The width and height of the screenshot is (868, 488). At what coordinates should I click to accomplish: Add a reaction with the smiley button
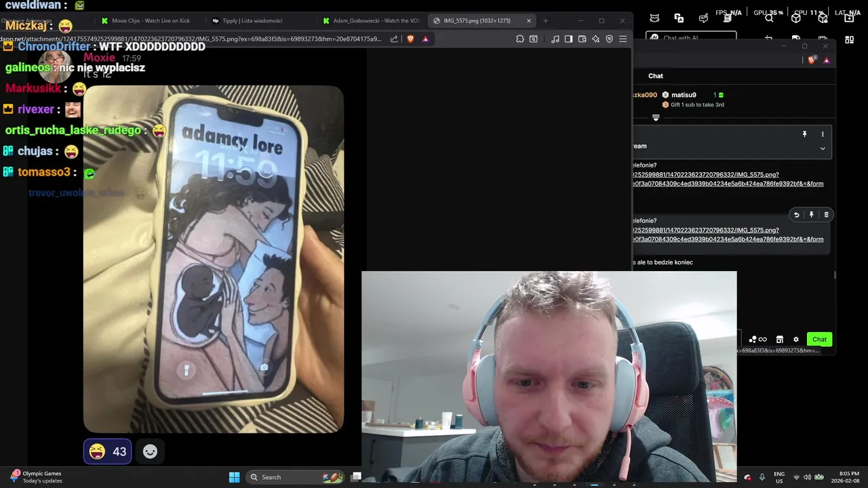(x=150, y=451)
